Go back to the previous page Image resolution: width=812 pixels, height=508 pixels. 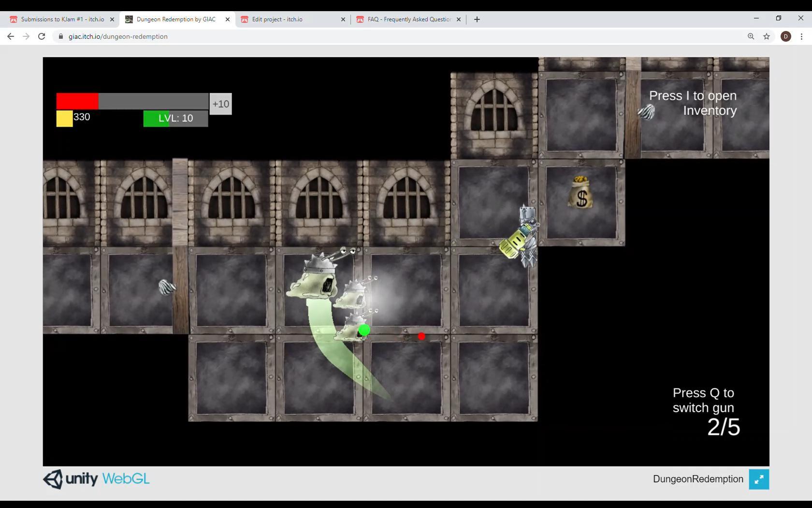click(x=11, y=36)
